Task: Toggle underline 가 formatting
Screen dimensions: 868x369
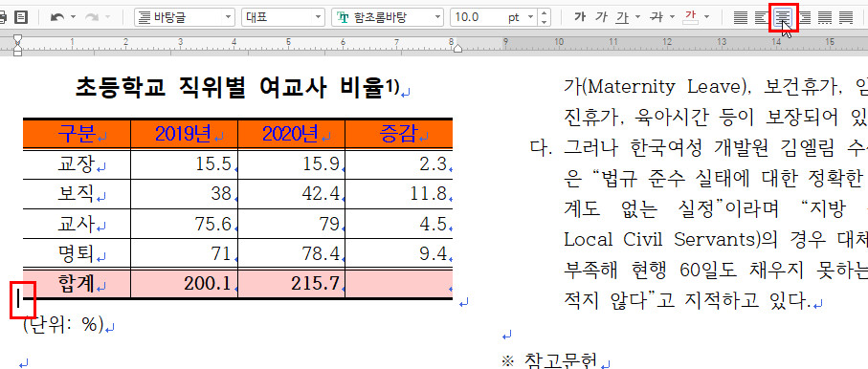Action: (622, 17)
